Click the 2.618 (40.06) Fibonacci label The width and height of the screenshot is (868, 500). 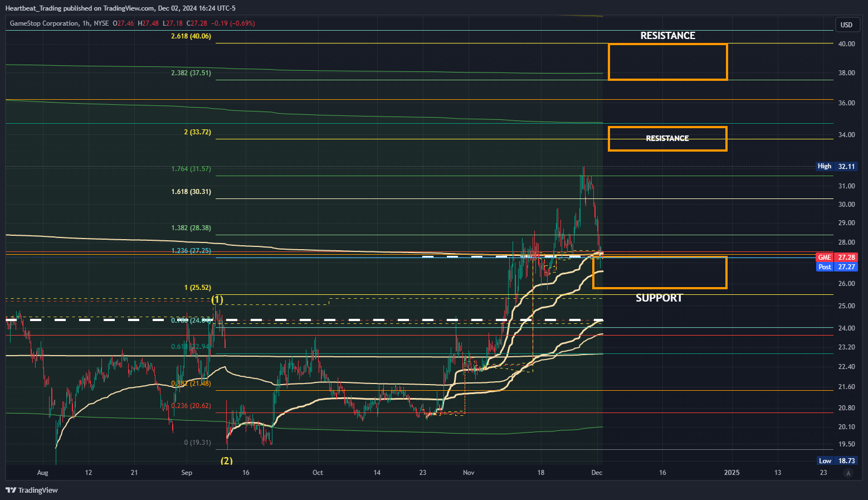coord(191,36)
